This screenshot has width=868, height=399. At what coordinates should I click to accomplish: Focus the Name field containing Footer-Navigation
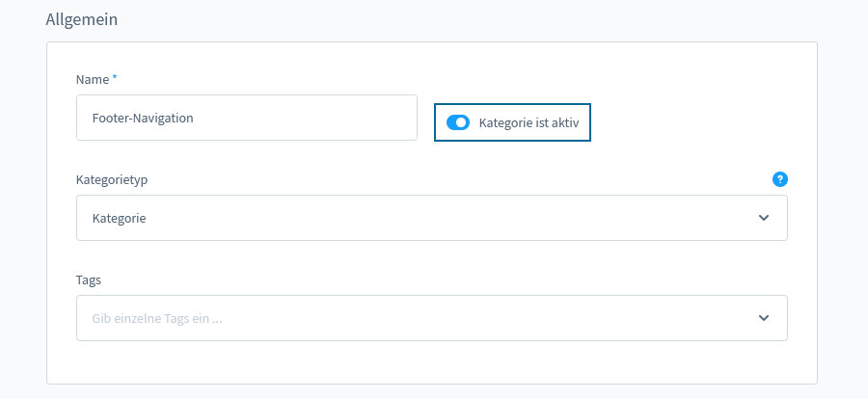tap(247, 118)
